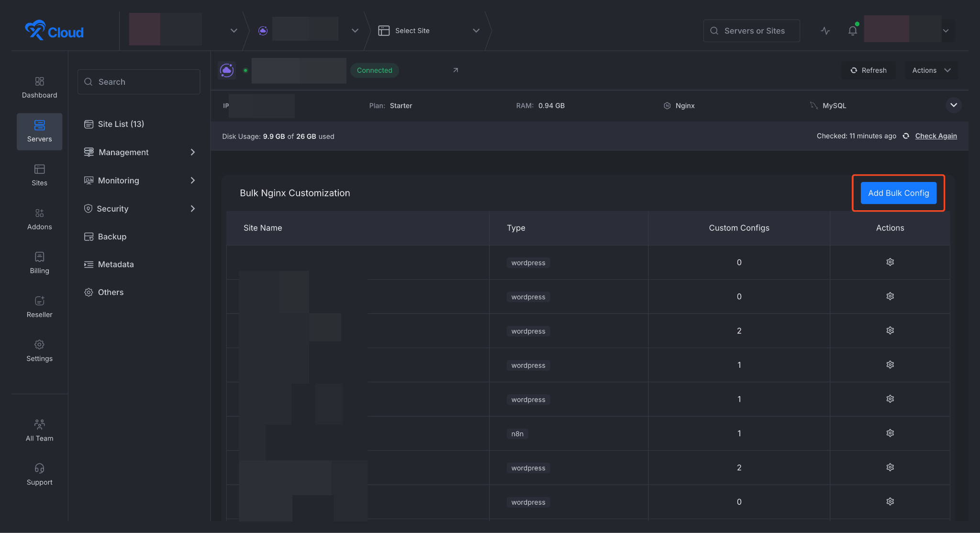Image resolution: width=980 pixels, height=533 pixels.
Task: Open the notifications bell
Action: pyautogui.click(x=852, y=31)
